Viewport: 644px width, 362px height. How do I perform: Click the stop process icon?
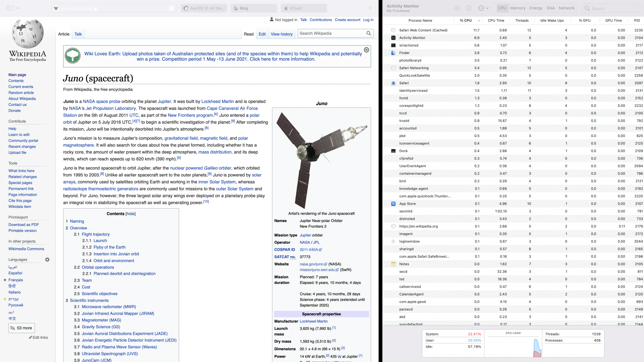(x=457, y=8)
